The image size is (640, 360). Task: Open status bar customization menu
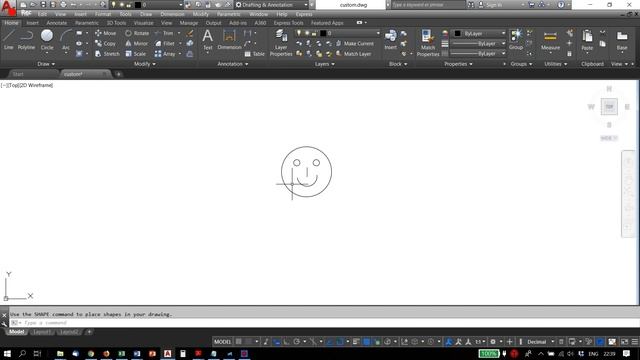635,342
